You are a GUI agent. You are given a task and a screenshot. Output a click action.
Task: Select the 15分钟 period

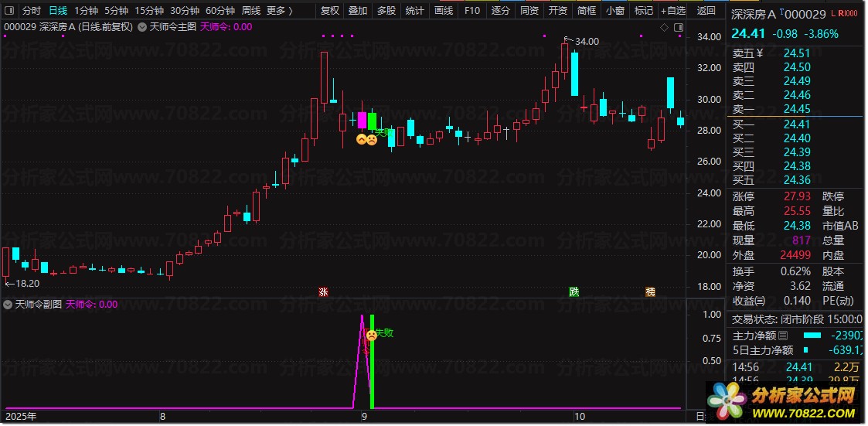(149, 10)
